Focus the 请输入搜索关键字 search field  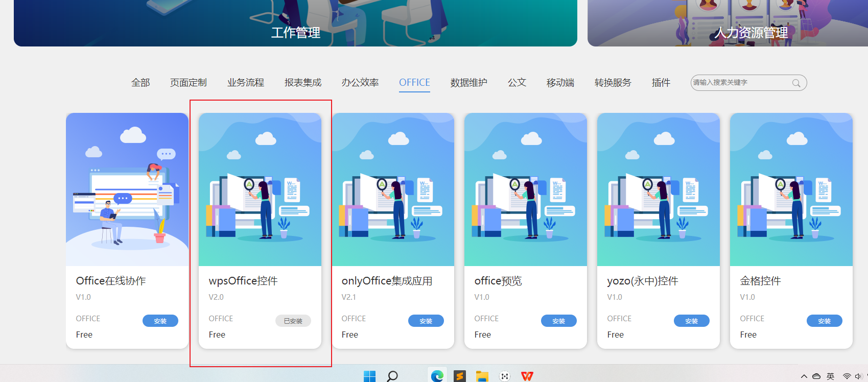pos(748,83)
